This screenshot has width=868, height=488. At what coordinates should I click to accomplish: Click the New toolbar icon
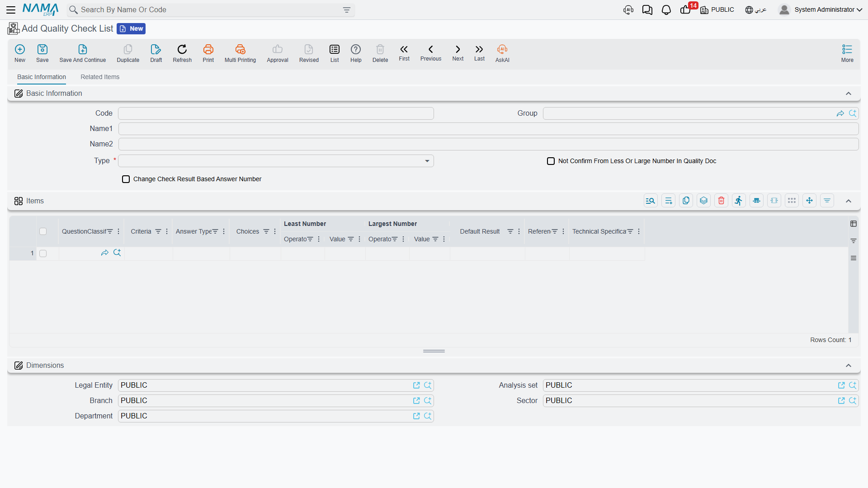20,53
